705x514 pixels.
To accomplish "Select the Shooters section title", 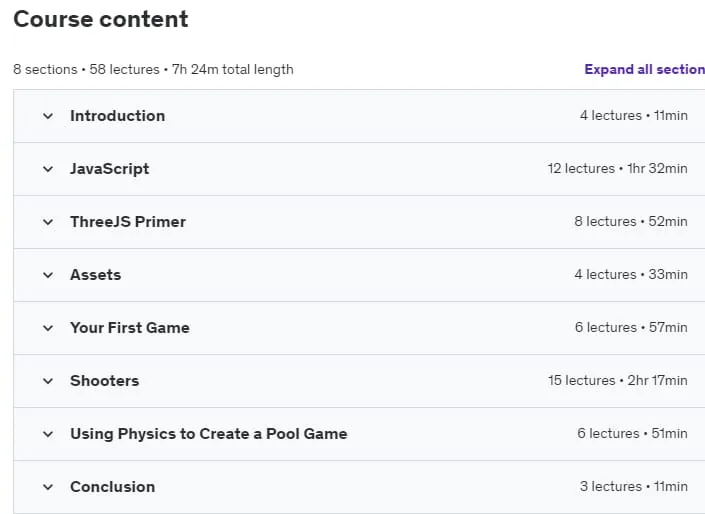I will 104,381.
